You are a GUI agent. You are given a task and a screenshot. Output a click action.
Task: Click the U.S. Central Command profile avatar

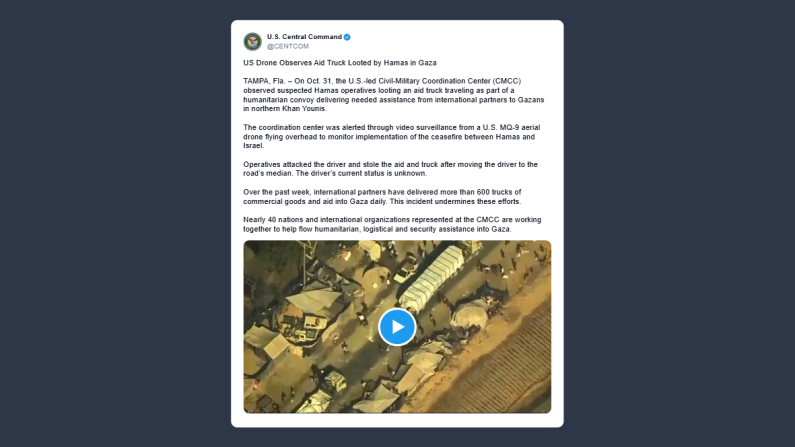pyautogui.click(x=252, y=42)
